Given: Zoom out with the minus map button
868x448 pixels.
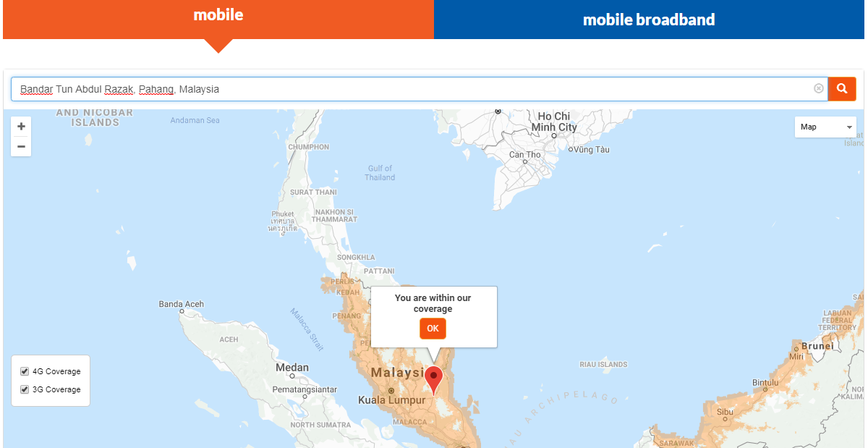Looking at the screenshot, I should coord(21,146).
